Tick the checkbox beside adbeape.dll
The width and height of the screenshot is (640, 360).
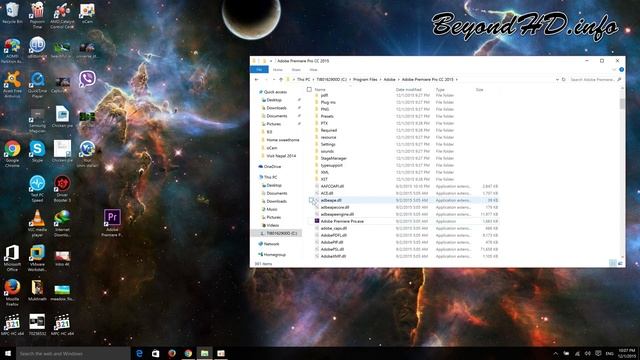[311, 200]
